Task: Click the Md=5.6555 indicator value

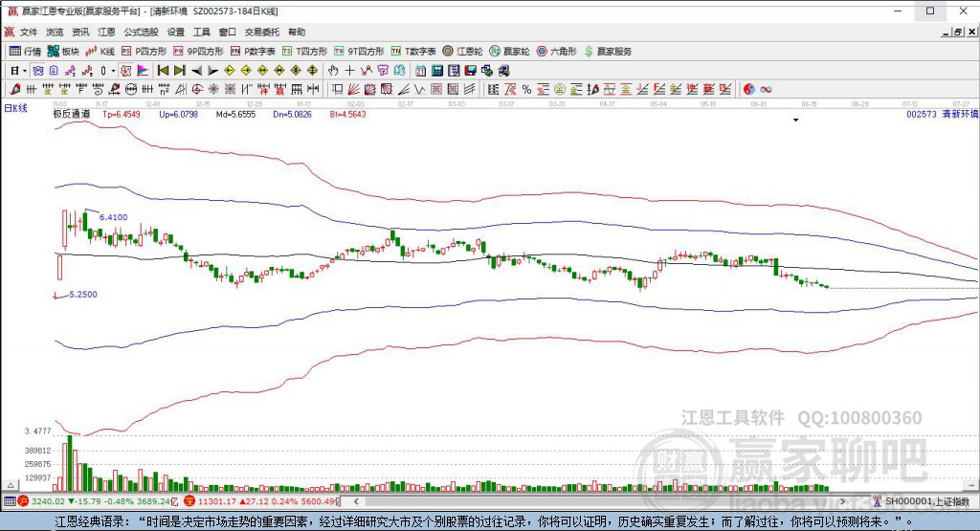Action: click(x=235, y=114)
